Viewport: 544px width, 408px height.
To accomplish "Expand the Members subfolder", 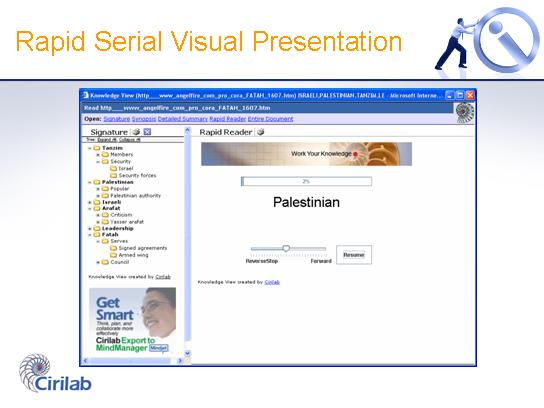I will tap(98, 155).
